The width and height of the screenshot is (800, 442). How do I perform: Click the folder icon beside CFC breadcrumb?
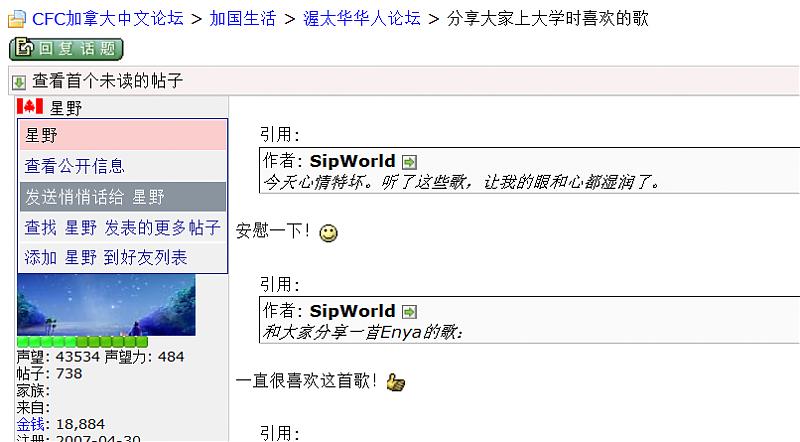16,19
